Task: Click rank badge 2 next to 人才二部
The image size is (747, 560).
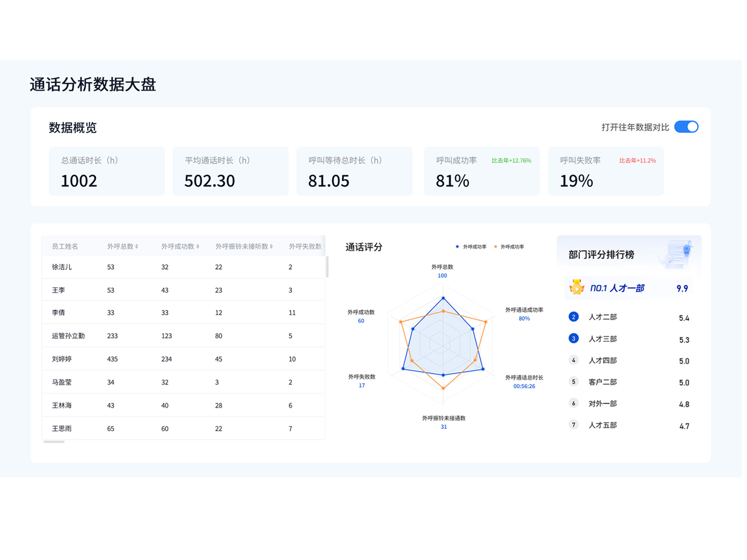Action: point(574,317)
